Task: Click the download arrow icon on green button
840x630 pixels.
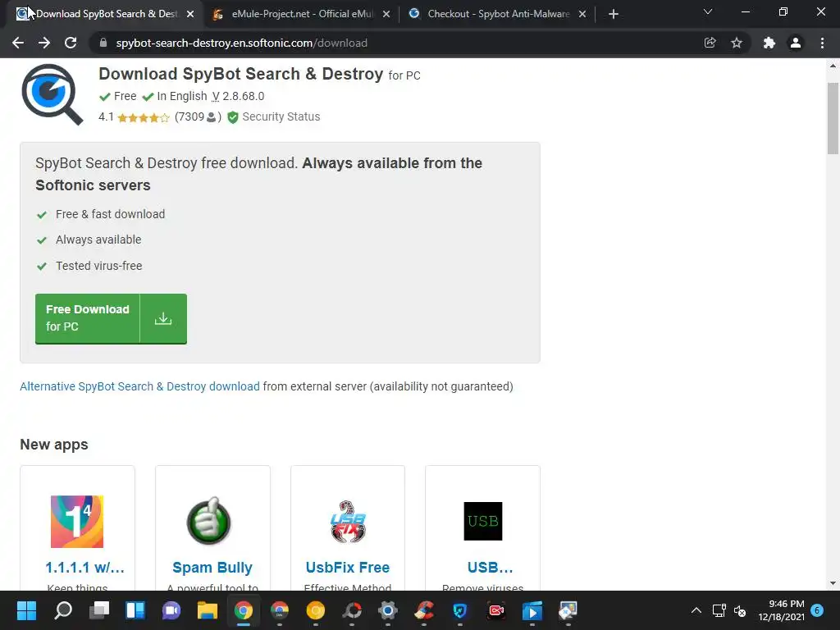Action: pyautogui.click(x=163, y=319)
